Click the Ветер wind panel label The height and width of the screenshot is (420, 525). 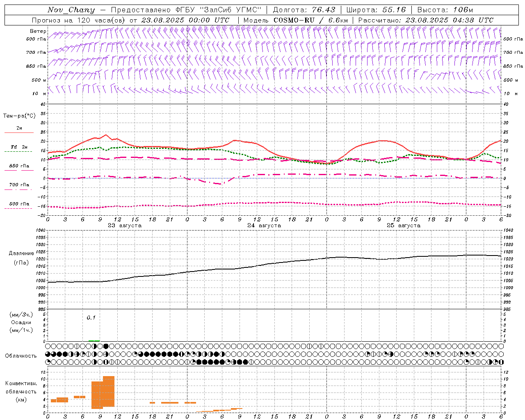38,31
